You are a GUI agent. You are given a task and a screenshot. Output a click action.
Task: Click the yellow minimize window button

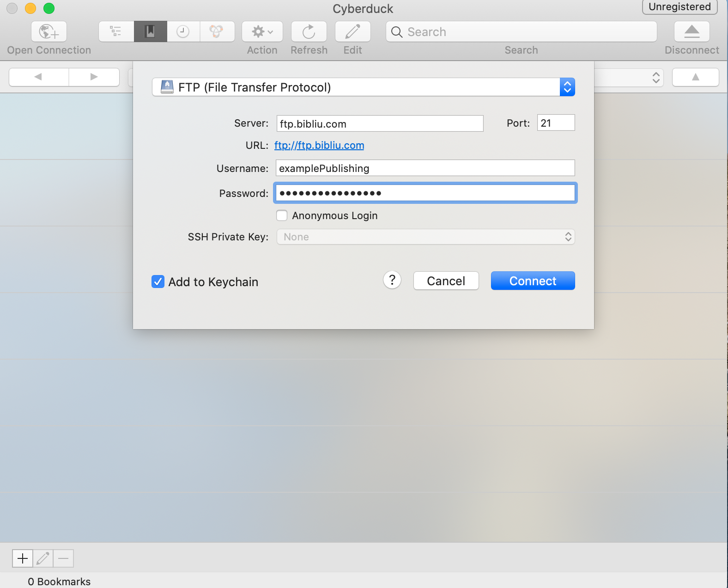[x=30, y=8]
